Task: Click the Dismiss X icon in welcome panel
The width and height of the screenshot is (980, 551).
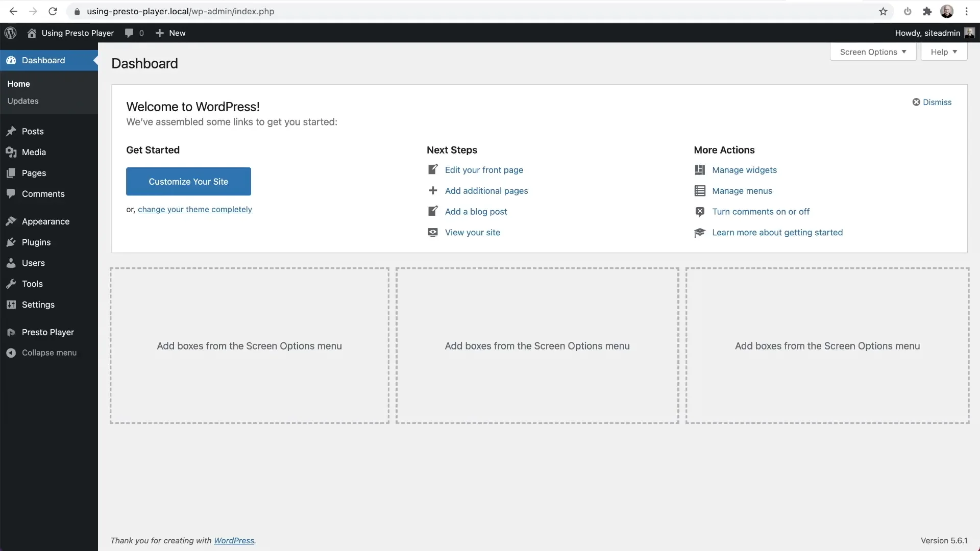Action: click(916, 102)
